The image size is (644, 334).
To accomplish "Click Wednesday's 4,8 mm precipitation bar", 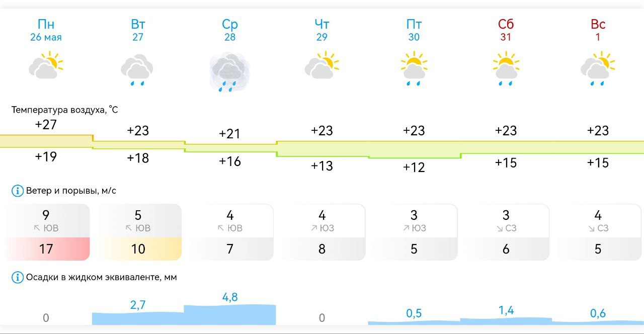I will (230, 314).
